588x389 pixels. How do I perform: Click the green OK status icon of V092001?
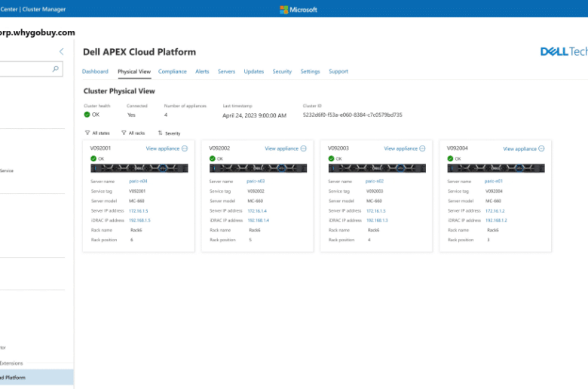[93, 158]
